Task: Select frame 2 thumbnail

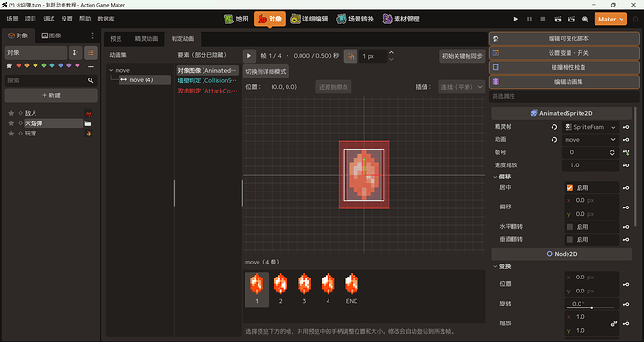Action: pyautogui.click(x=281, y=289)
